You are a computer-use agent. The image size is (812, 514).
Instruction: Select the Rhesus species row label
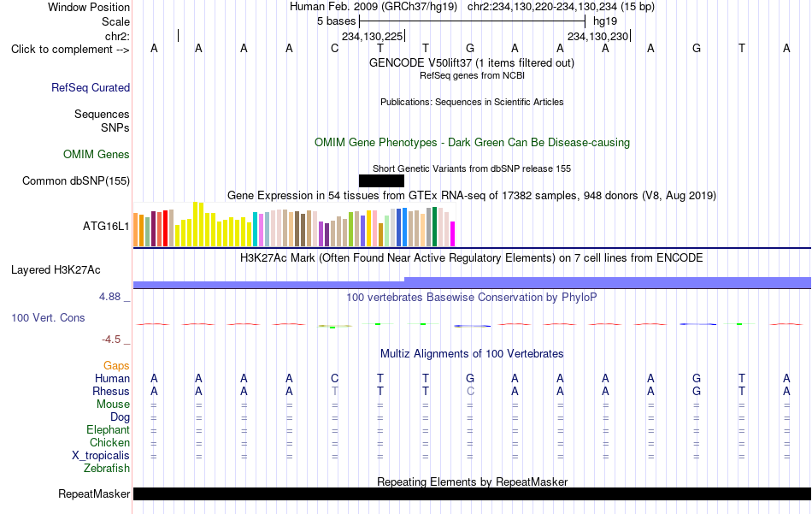pyautogui.click(x=111, y=391)
